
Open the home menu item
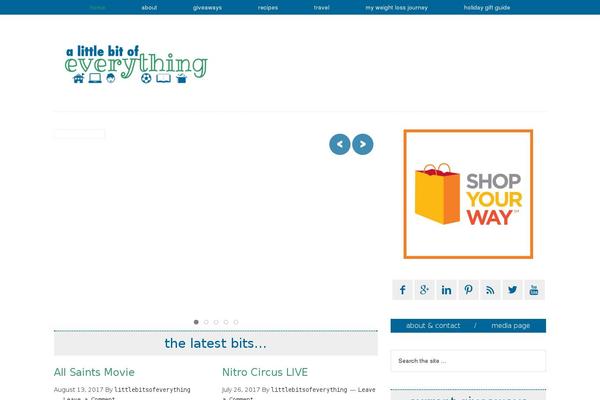(98, 7)
